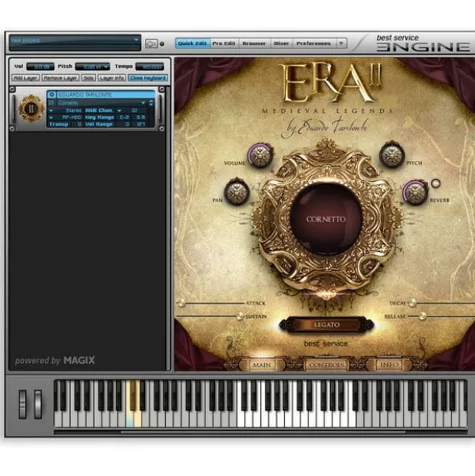The width and height of the screenshot is (475, 476).
Task: Toggle the small reverb on/off ring
Action: click(436, 183)
